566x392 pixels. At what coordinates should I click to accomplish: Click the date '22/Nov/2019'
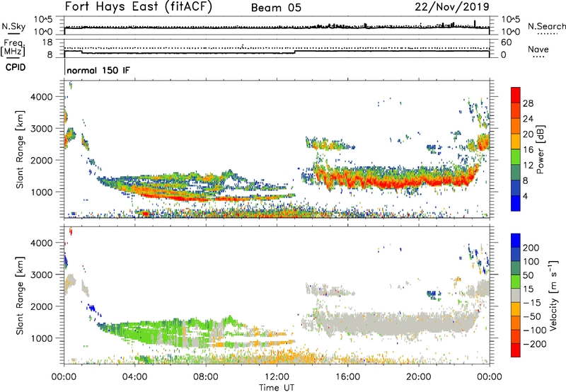pyautogui.click(x=452, y=6)
